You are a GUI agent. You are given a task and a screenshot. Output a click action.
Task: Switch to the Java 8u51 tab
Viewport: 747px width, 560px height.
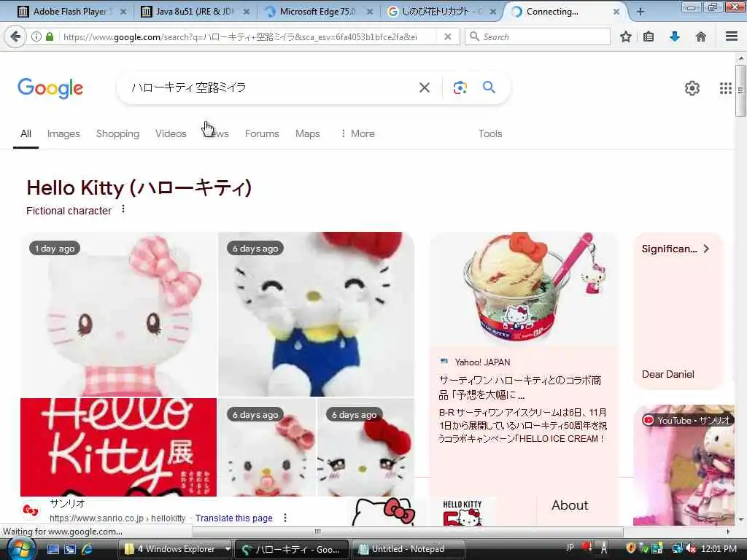tap(193, 12)
